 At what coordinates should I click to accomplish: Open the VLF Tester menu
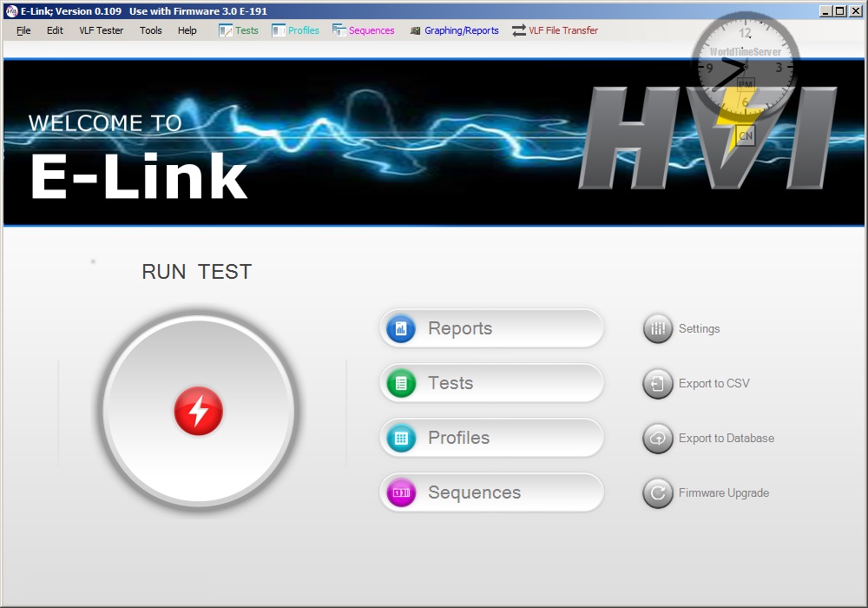(102, 30)
